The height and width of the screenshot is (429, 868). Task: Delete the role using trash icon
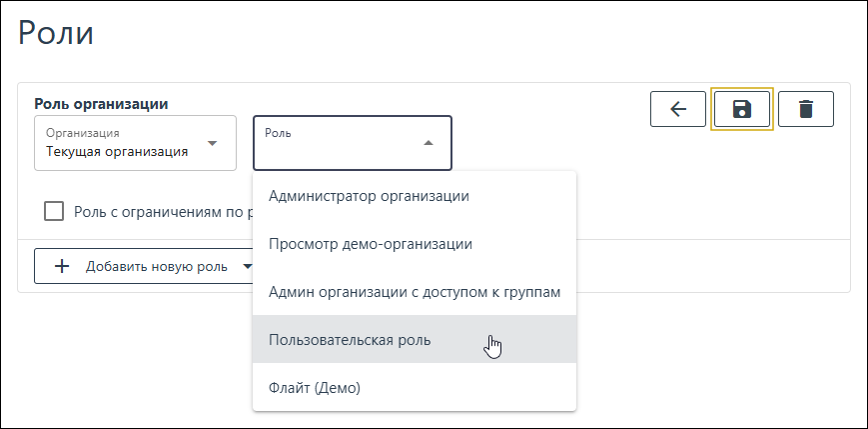[805, 109]
